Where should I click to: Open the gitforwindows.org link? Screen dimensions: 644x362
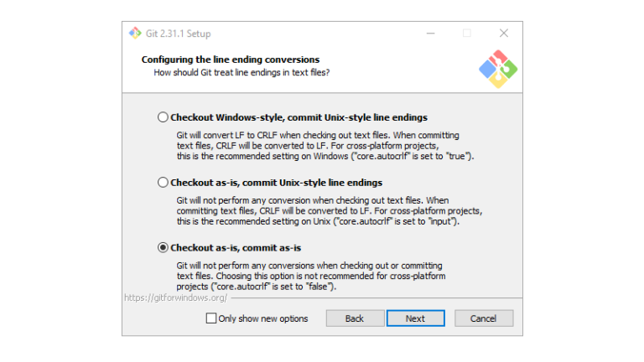coord(175,298)
